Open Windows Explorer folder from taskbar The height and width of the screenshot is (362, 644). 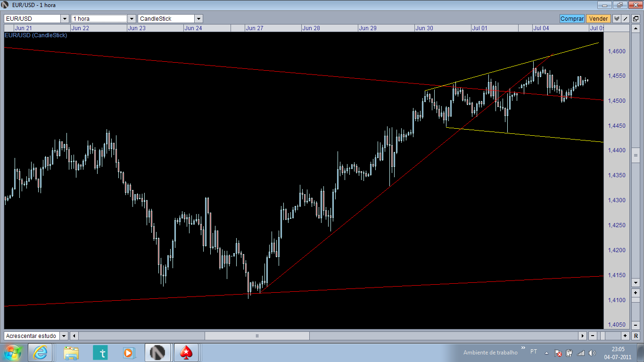pyautogui.click(x=71, y=352)
